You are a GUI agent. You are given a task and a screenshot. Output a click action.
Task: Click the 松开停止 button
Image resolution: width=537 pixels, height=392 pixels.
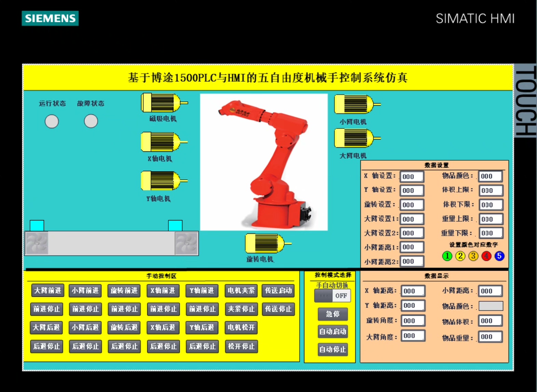click(241, 347)
